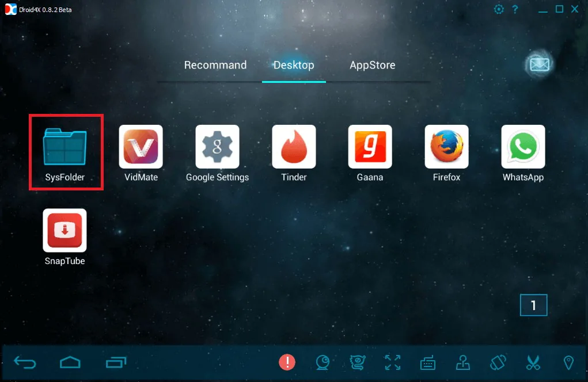Open the Gaana music app
The image size is (588, 382).
coord(370,147)
